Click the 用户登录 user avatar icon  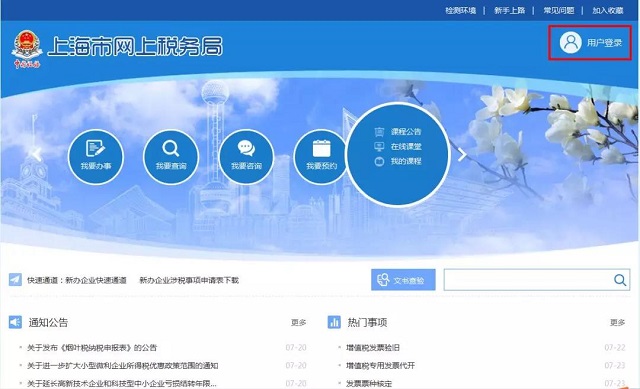(x=570, y=42)
